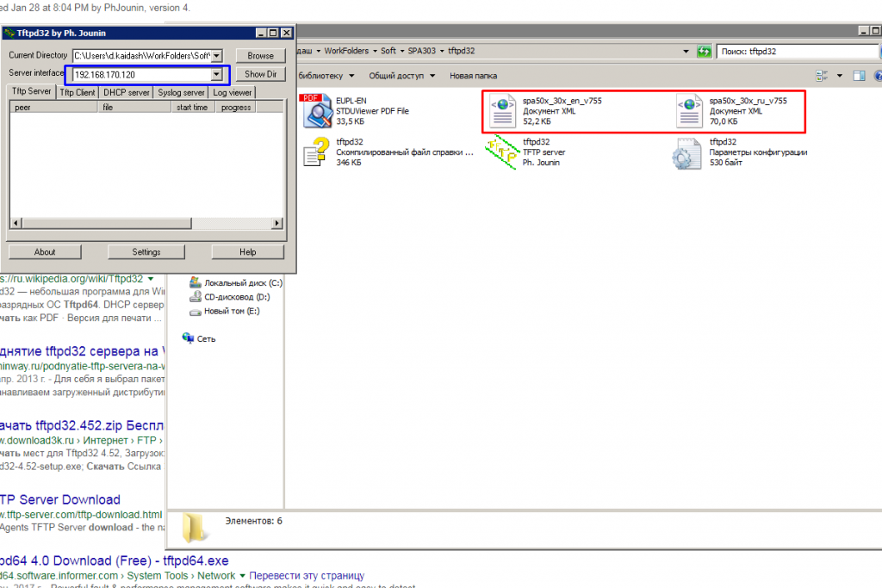Open the tftpd32.452.zip download search result

(x=82, y=425)
